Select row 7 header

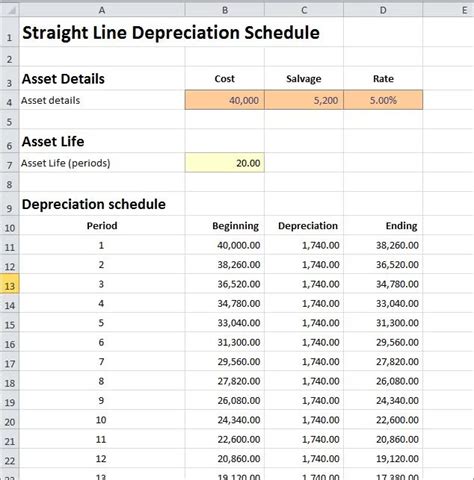(9, 163)
